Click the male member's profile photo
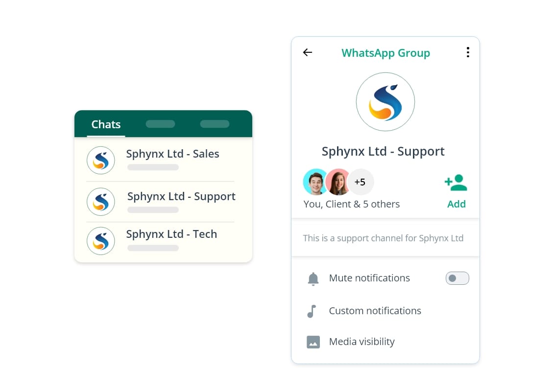 click(315, 182)
